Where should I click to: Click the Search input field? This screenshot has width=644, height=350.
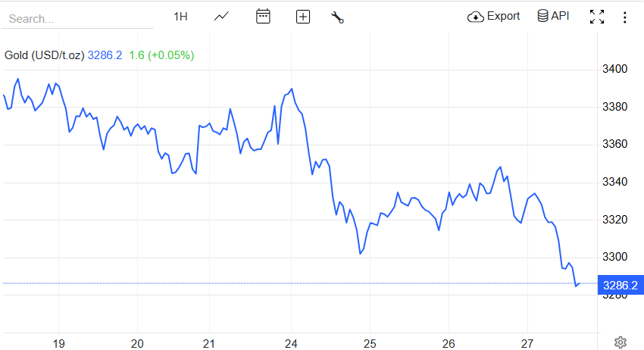(x=76, y=18)
